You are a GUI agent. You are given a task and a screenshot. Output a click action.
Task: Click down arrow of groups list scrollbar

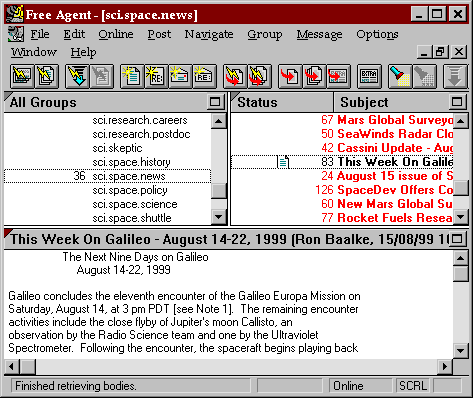(219, 217)
